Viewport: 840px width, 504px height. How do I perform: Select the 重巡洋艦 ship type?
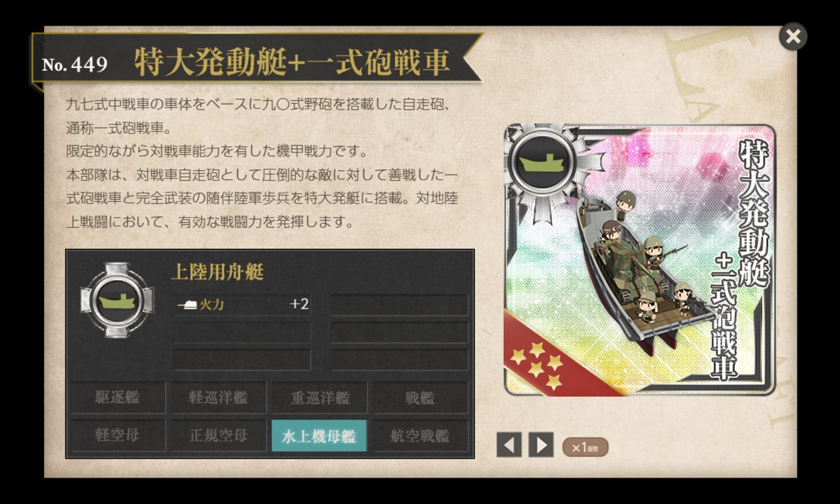pos(320,398)
